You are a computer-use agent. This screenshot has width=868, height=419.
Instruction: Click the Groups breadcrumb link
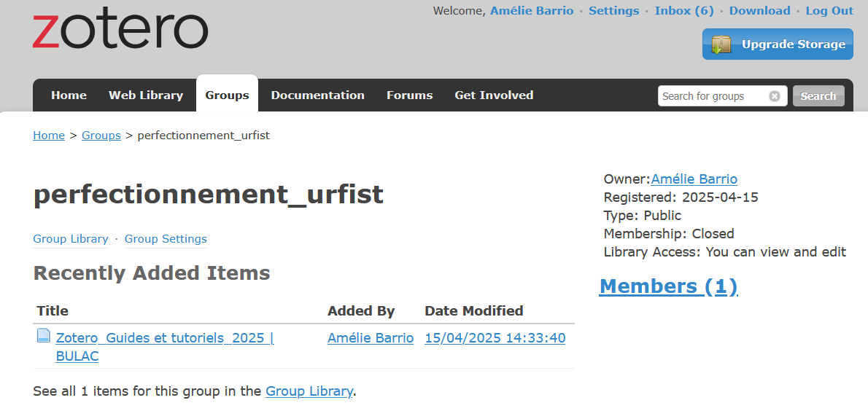point(101,136)
